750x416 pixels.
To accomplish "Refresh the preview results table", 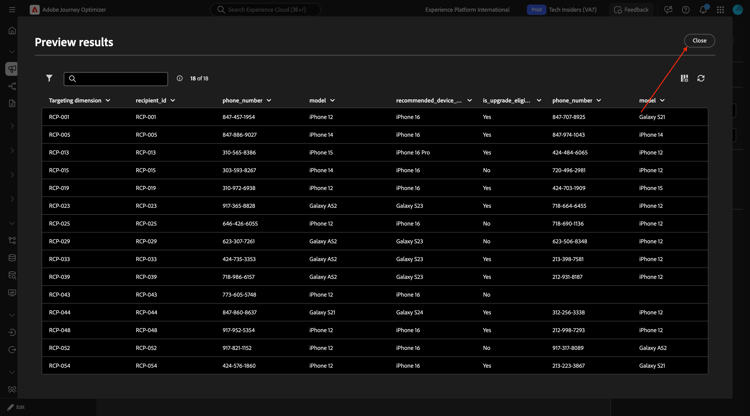I will (701, 78).
